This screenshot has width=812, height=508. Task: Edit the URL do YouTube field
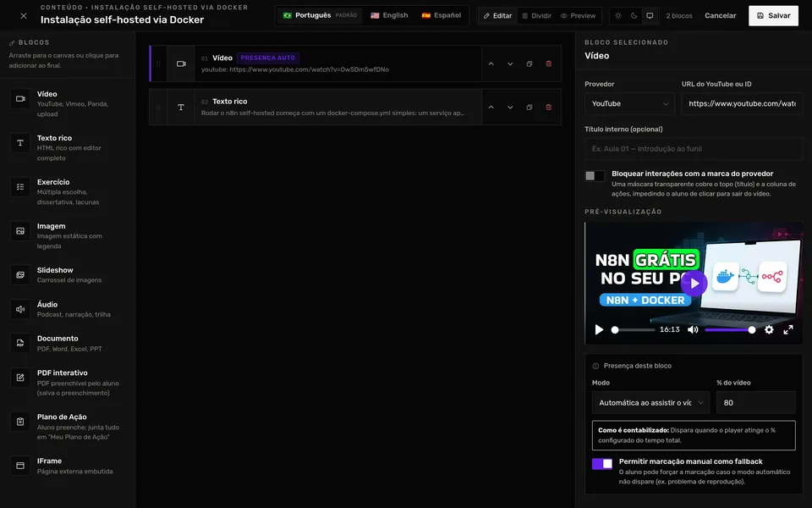(742, 103)
